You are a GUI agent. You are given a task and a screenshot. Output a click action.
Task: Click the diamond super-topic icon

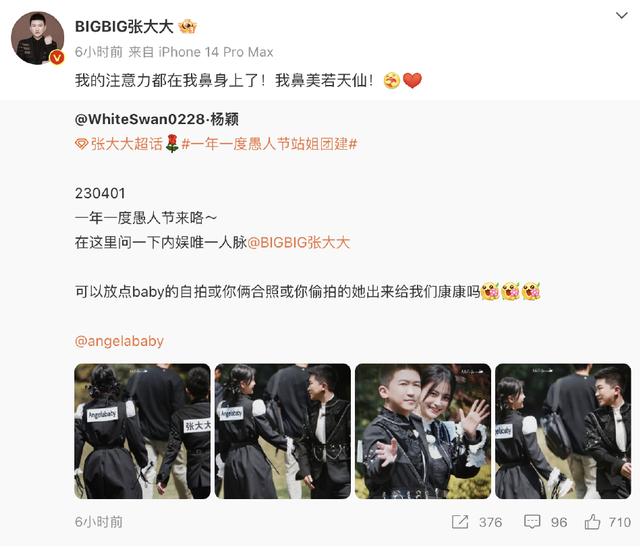click(82, 144)
